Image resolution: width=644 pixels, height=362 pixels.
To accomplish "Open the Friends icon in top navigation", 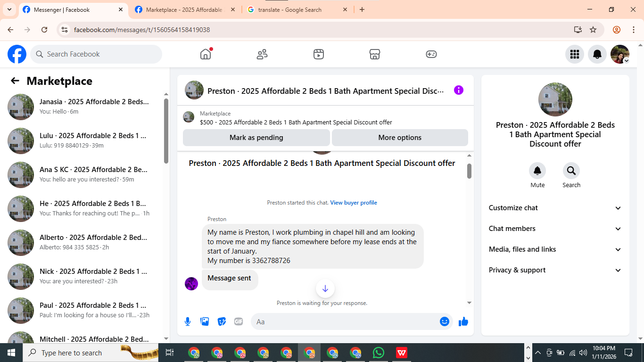I will [x=262, y=54].
